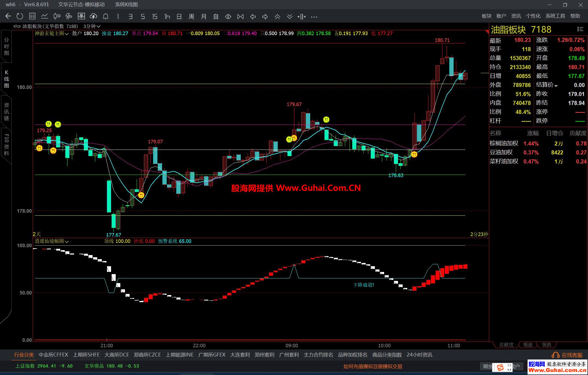Select the 5-minute period button
The width and height of the screenshot is (588, 375).
pyautogui.click(x=143, y=17)
